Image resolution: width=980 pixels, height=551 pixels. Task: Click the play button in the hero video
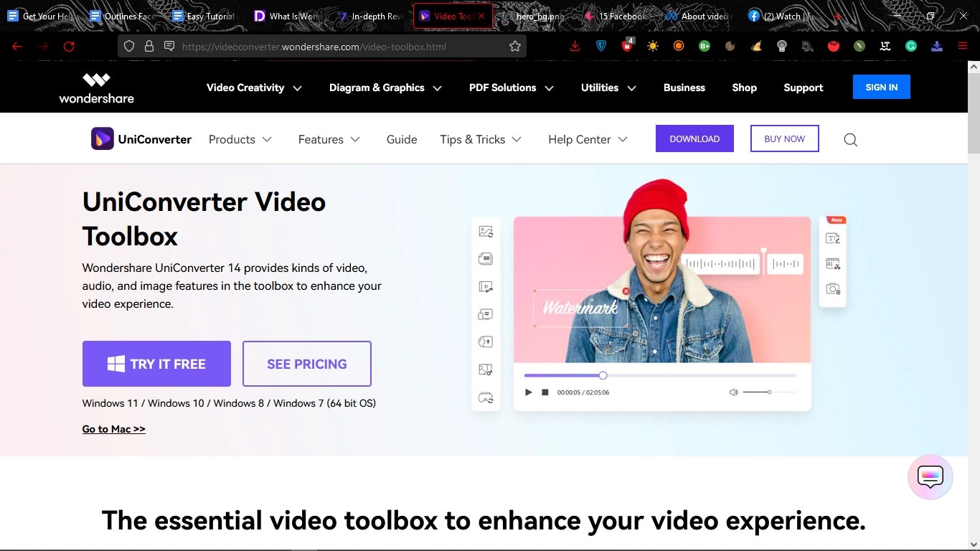tap(529, 392)
